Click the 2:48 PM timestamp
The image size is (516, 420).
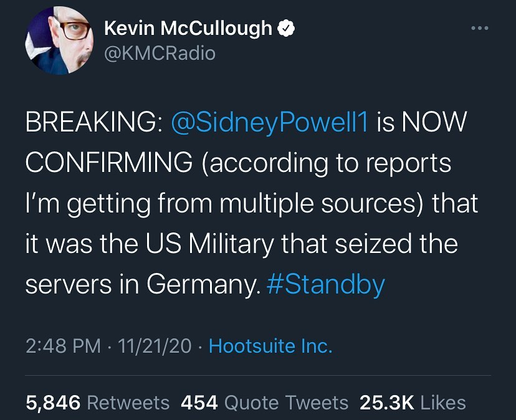point(62,346)
